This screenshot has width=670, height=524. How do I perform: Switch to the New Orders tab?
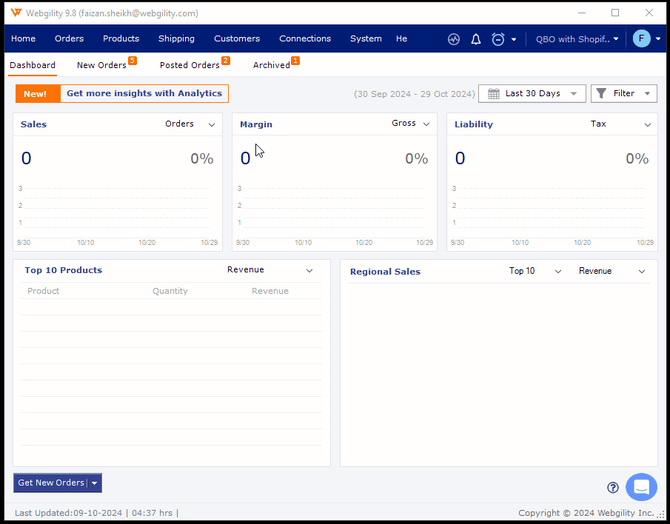click(102, 65)
